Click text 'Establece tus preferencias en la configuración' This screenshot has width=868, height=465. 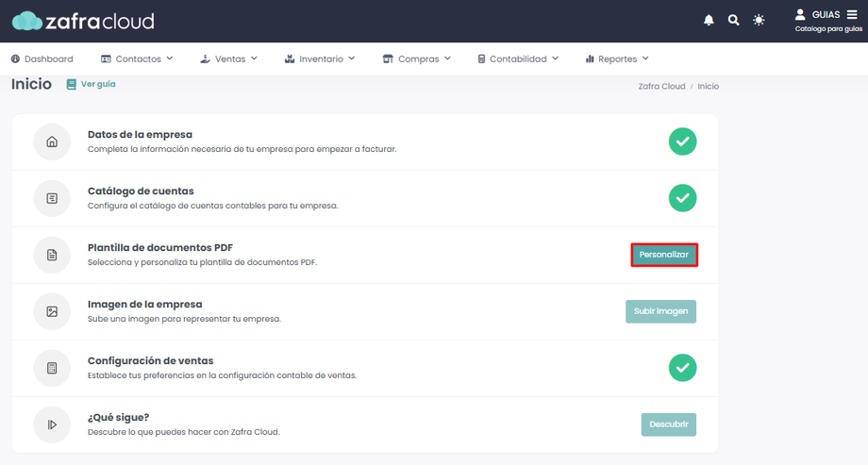coord(181,375)
